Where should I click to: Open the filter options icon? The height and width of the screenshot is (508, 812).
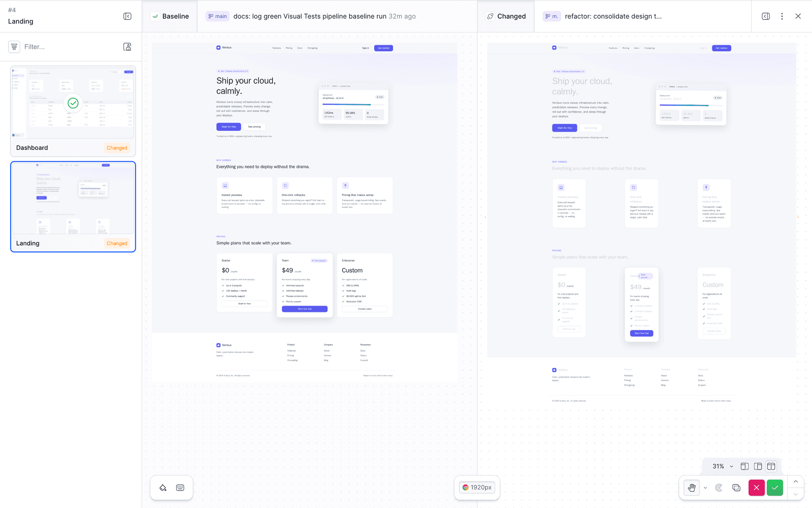(x=14, y=47)
